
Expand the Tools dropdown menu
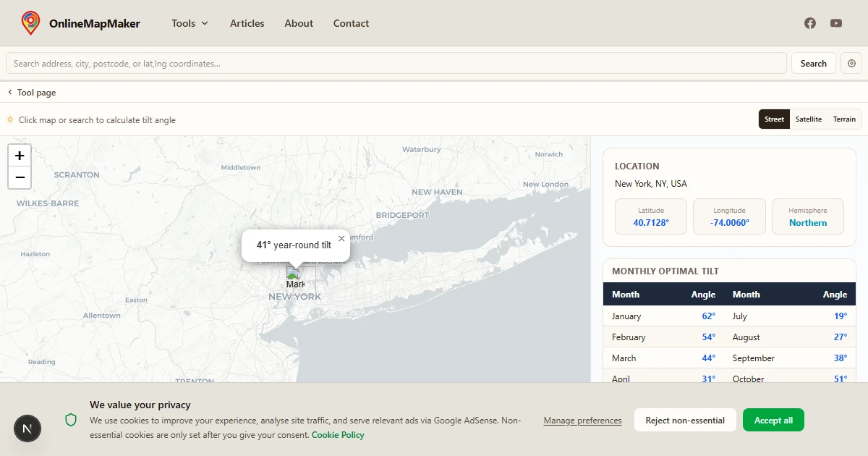click(x=190, y=23)
